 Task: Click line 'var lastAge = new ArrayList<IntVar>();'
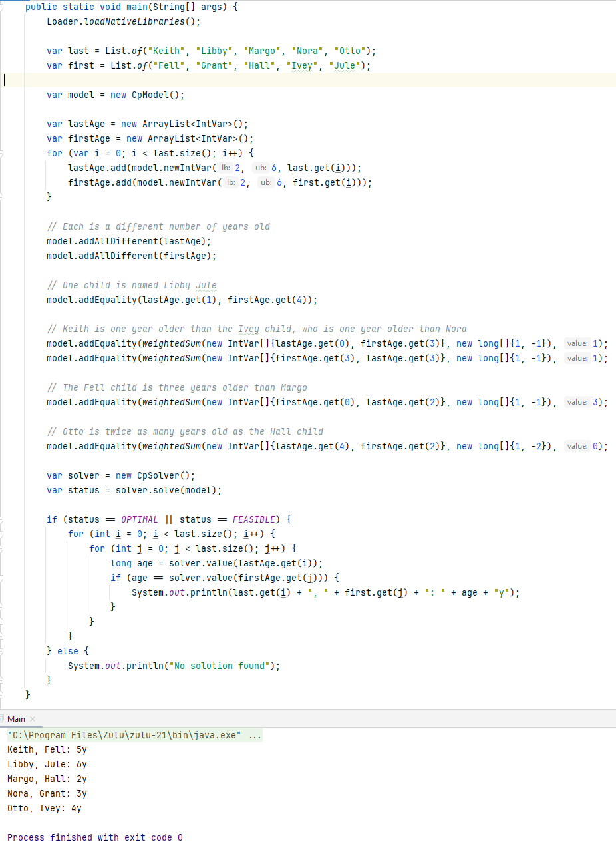tap(148, 124)
